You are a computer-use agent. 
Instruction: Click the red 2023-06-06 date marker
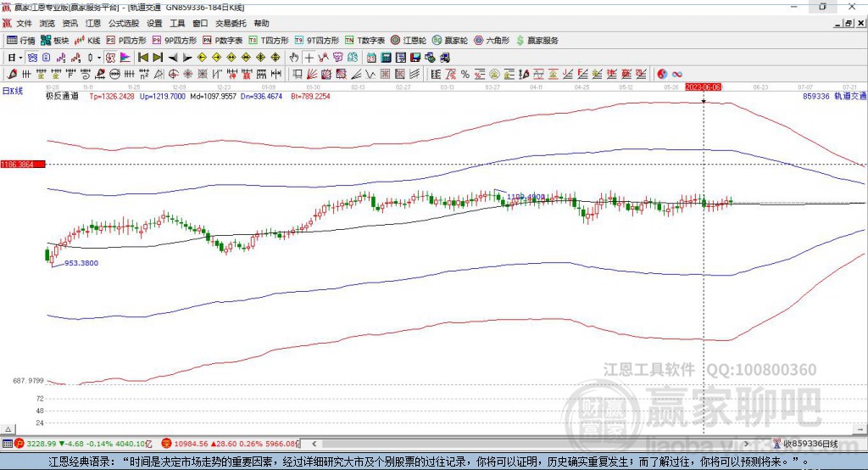[x=703, y=87]
